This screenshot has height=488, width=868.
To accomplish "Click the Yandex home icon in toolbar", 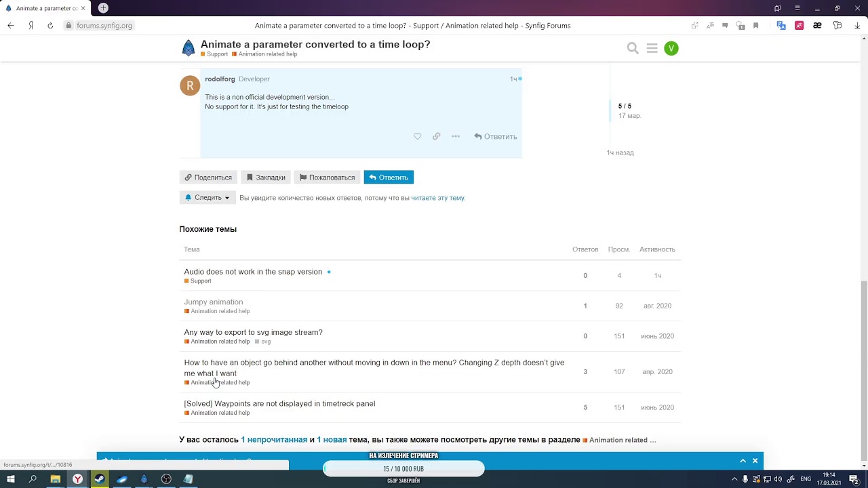I will point(31,25).
